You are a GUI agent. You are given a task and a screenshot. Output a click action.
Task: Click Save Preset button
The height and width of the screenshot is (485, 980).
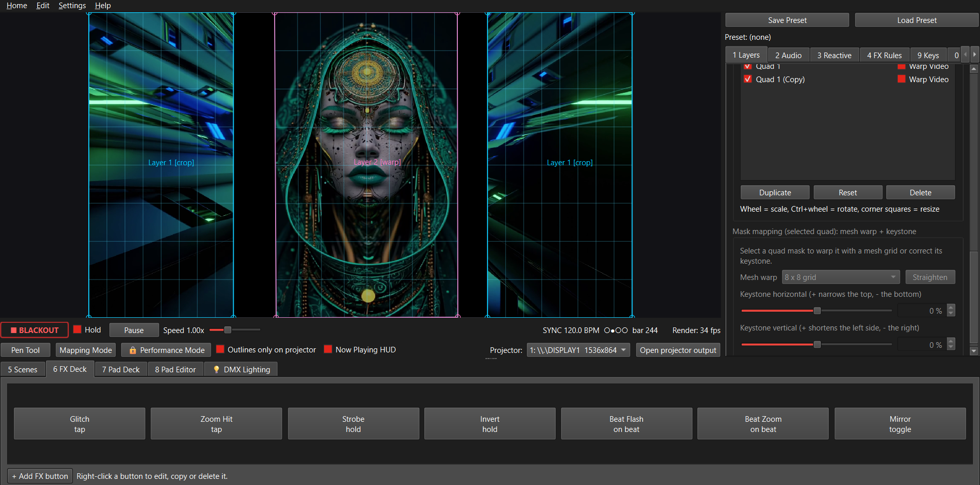(x=787, y=20)
